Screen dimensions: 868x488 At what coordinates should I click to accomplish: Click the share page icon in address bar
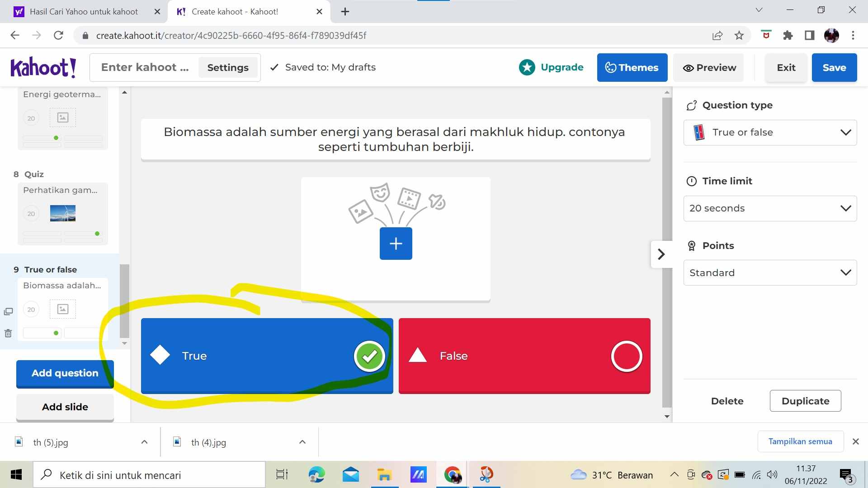tap(717, 35)
